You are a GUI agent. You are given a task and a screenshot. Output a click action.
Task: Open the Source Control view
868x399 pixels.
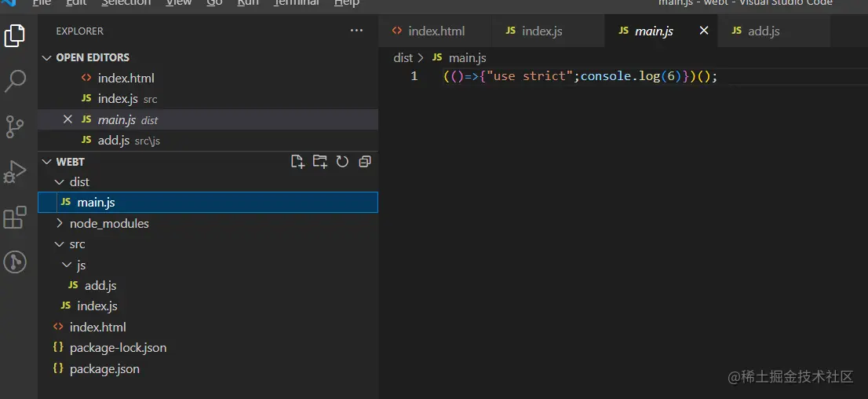[15, 126]
